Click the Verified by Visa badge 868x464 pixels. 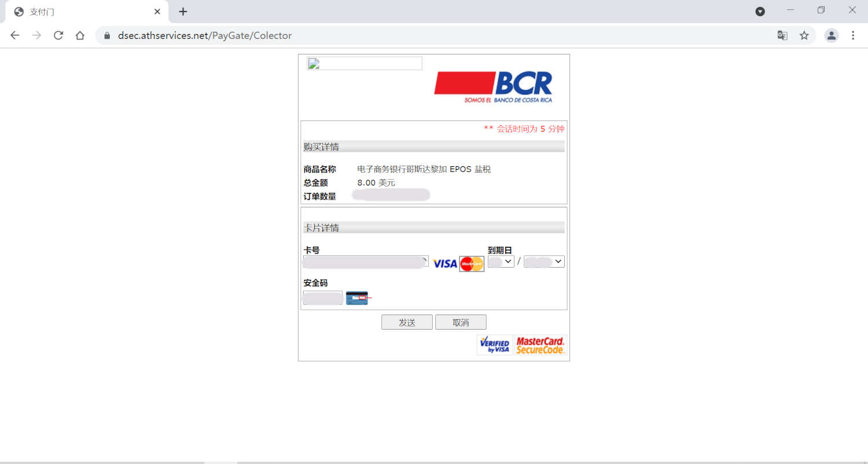pos(494,345)
